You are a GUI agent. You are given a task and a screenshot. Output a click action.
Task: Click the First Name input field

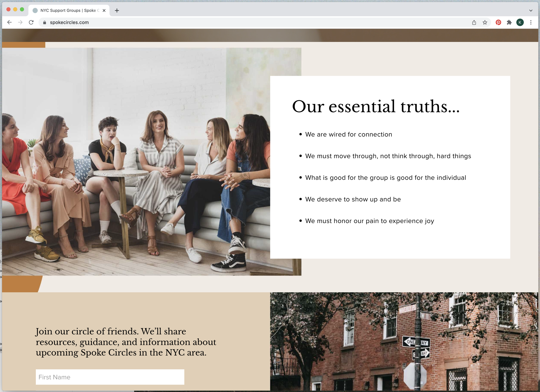[x=110, y=377]
